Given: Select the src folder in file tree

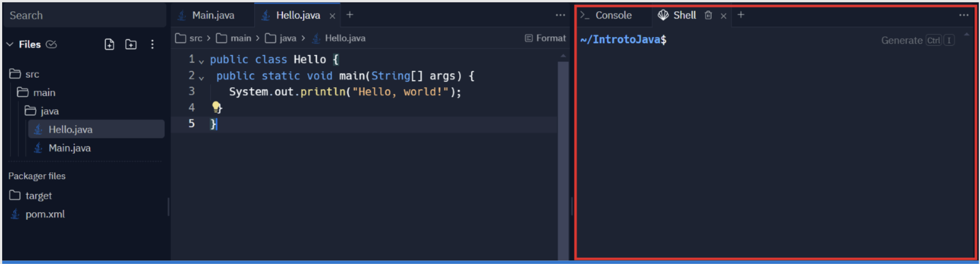Looking at the screenshot, I should coord(24,74).
